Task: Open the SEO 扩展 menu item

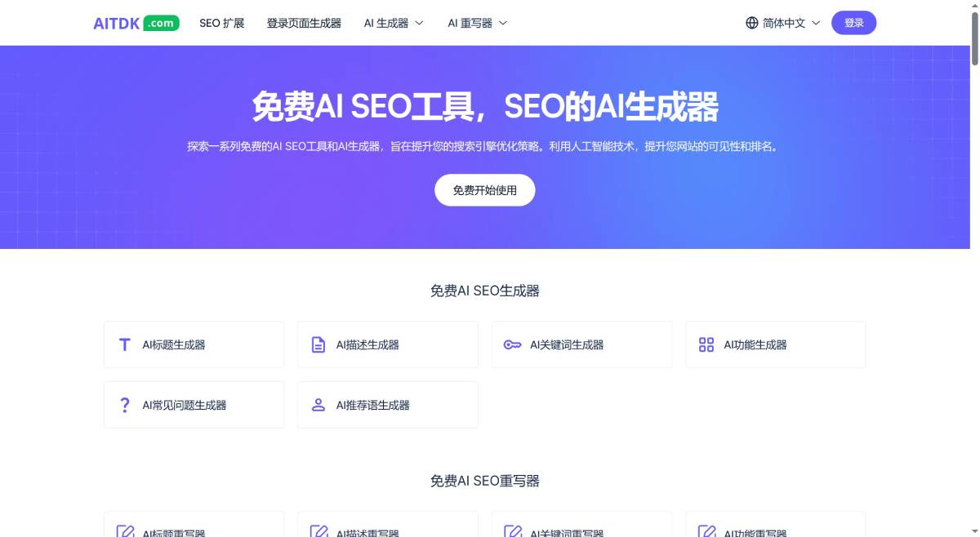Action: pyautogui.click(x=222, y=23)
